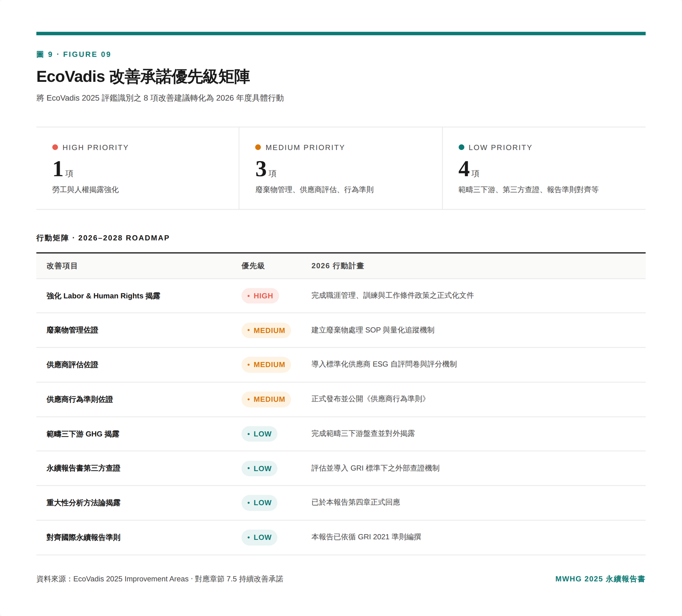The height and width of the screenshot is (616, 682).
Task: Click the HIGH PRIORITY card label
Action: (95, 147)
